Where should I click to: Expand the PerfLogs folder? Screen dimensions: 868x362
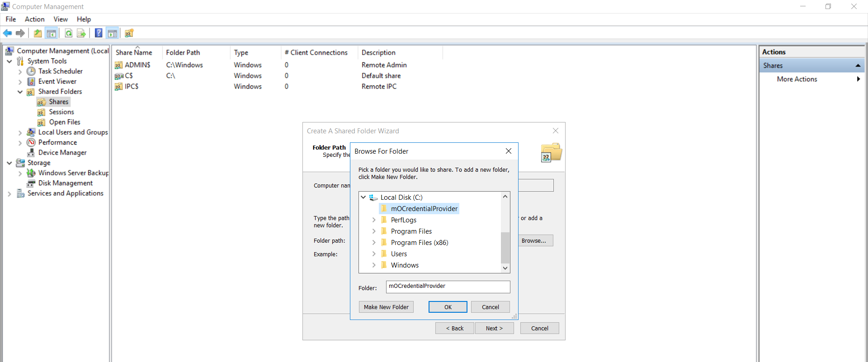click(x=374, y=220)
